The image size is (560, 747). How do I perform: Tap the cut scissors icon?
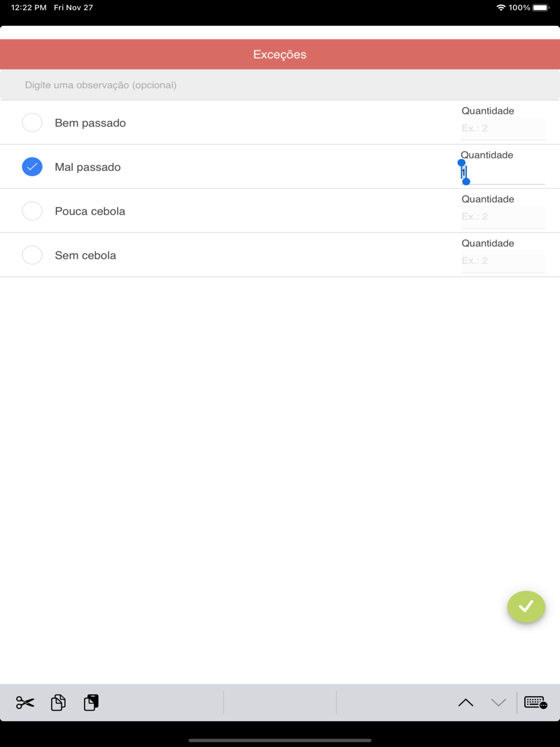[x=25, y=702]
